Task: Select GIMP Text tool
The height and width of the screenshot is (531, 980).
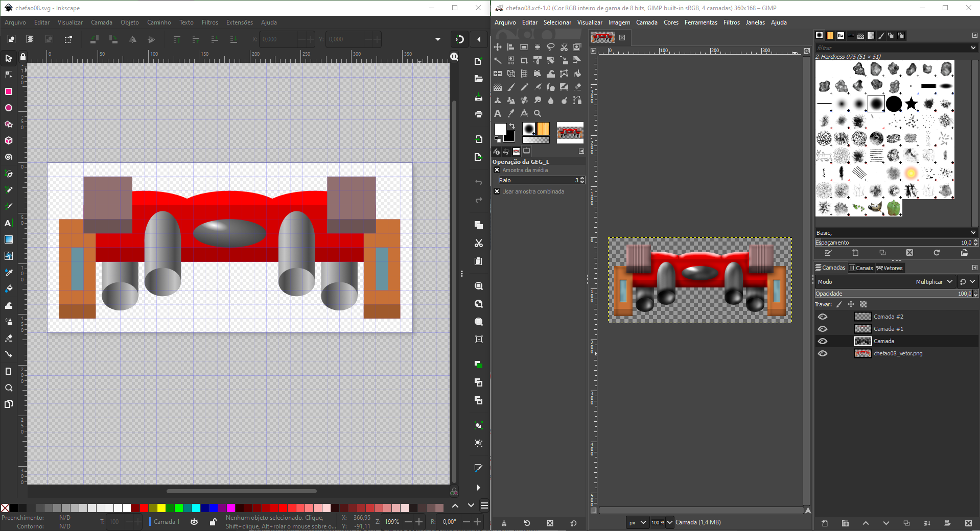Action: 498,113
